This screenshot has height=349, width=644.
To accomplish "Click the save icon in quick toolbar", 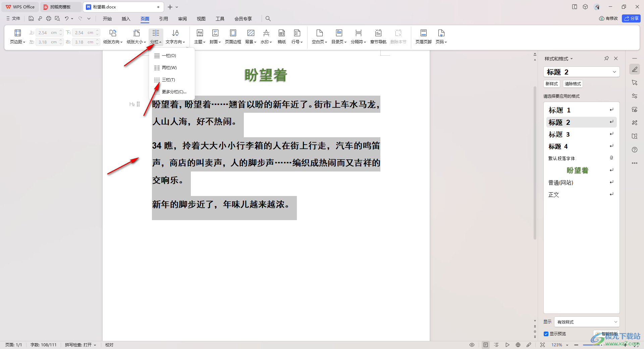I will 31,18.
